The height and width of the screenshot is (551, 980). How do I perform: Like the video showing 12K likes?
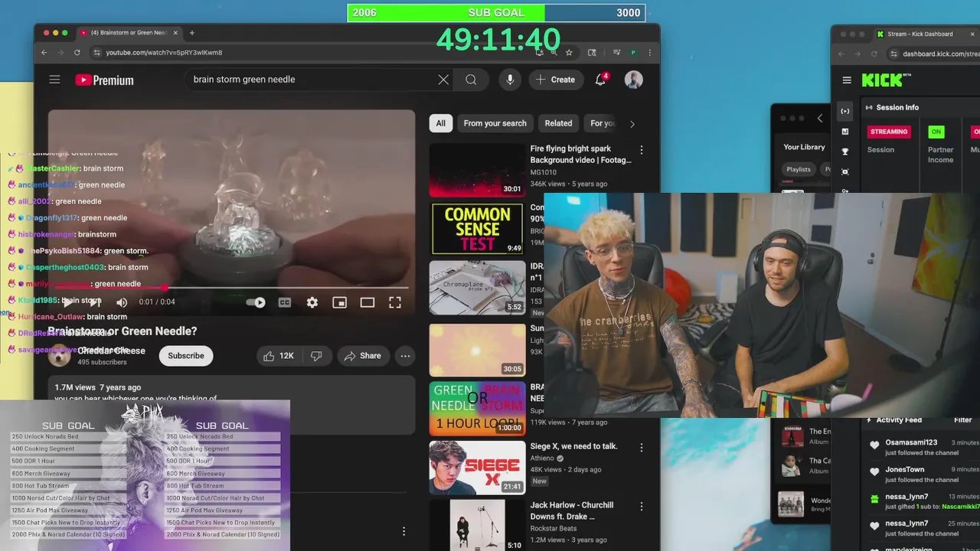278,356
